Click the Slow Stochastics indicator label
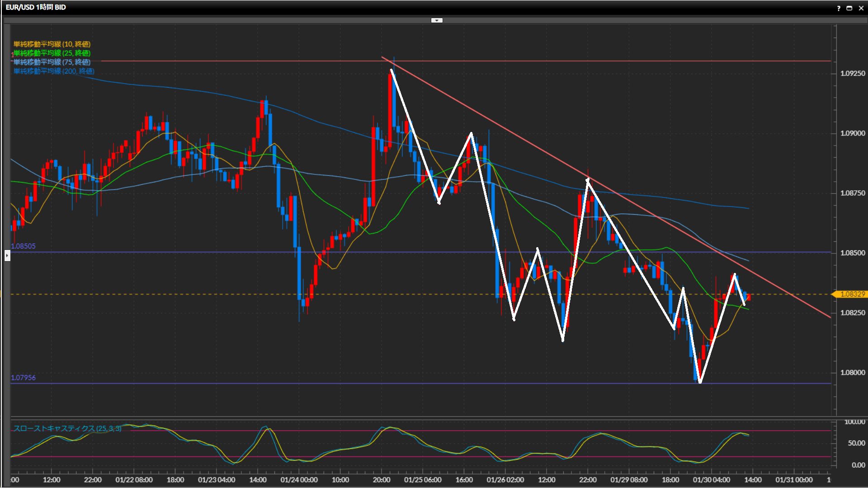 (67, 428)
